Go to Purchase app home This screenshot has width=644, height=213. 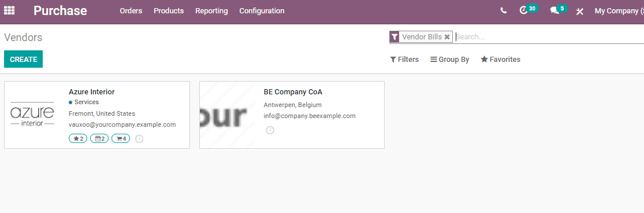point(61,10)
